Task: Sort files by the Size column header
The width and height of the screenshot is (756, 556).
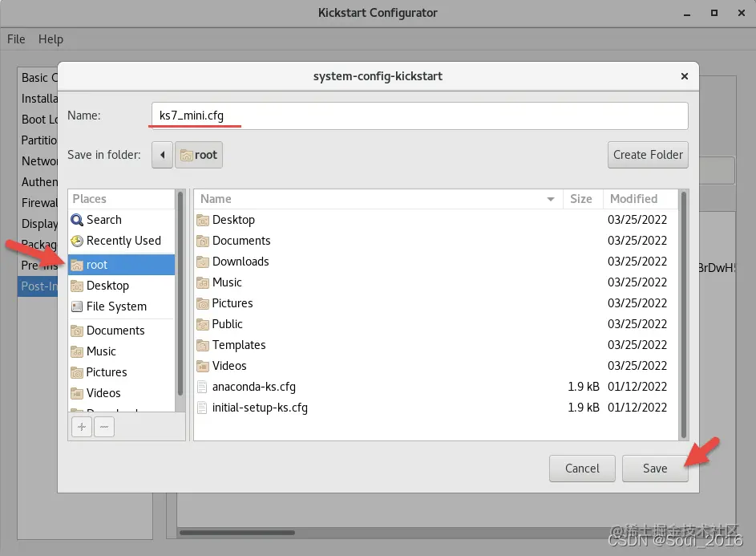Action: (582, 199)
